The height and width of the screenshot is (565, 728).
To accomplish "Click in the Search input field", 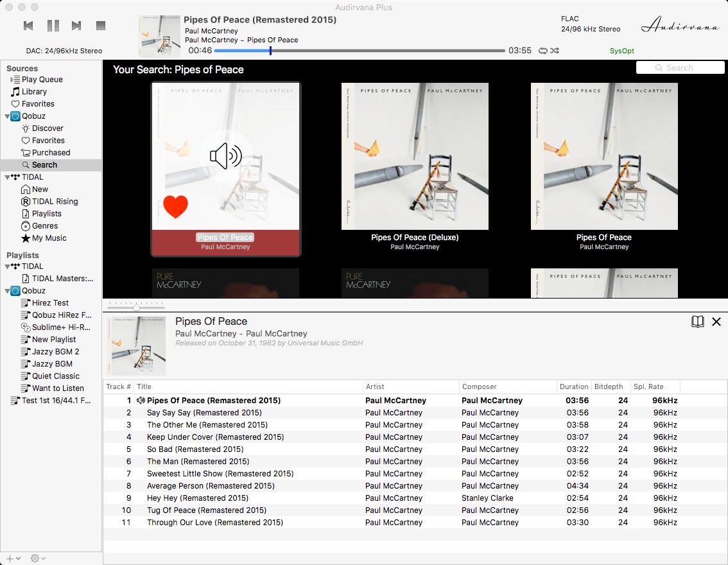I will 680,68.
